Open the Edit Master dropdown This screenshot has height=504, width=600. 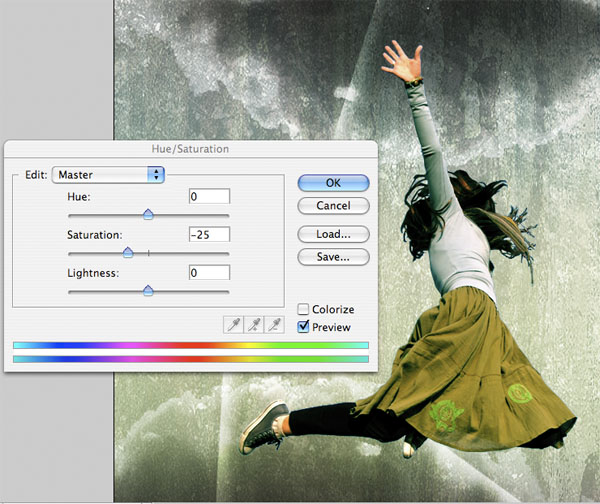108,175
